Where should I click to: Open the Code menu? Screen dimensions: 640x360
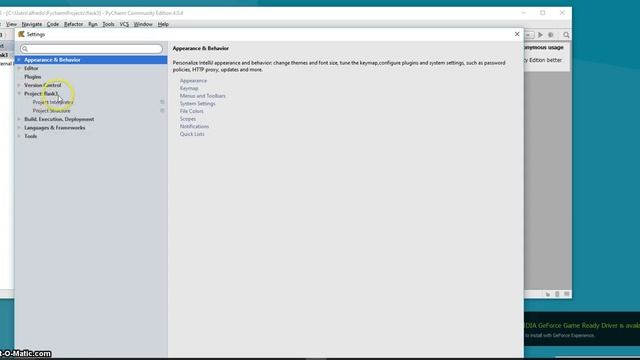(x=53, y=24)
